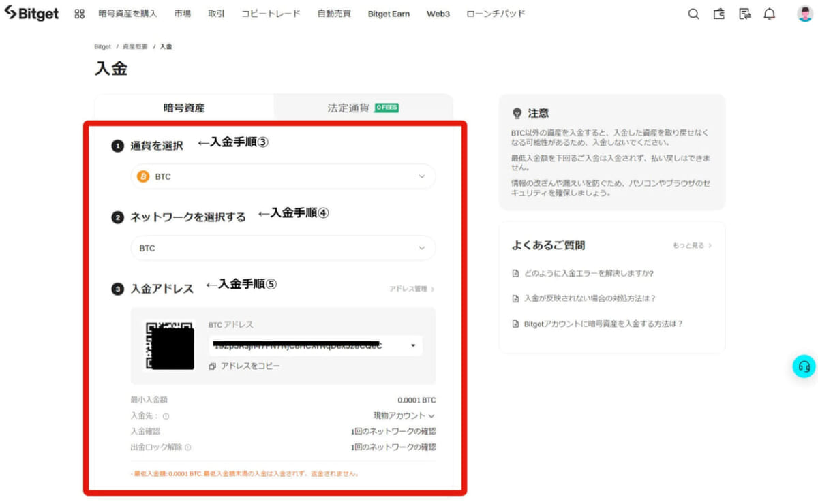Go to Bitget breadcrumb link
The image size is (818, 504).
[102, 46]
